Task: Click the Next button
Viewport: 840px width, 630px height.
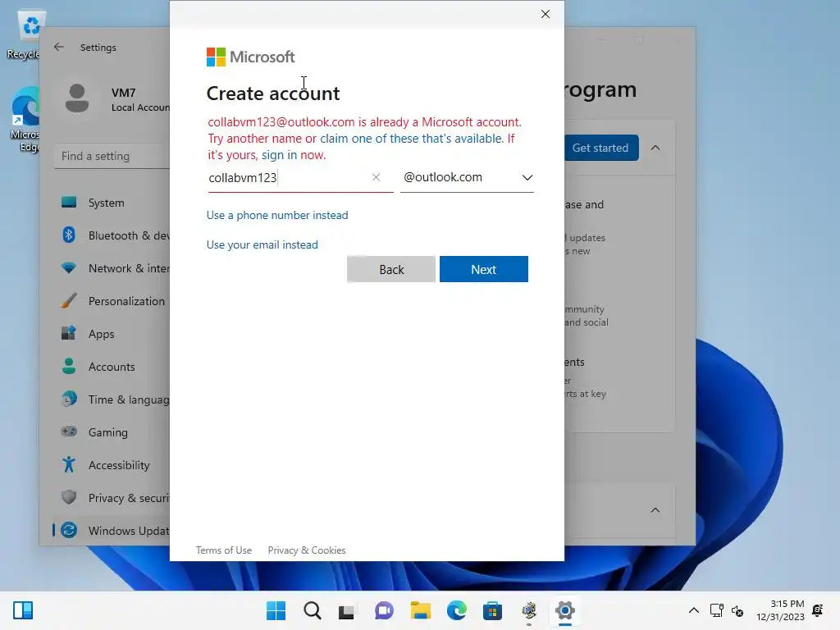Action: pos(484,269)
